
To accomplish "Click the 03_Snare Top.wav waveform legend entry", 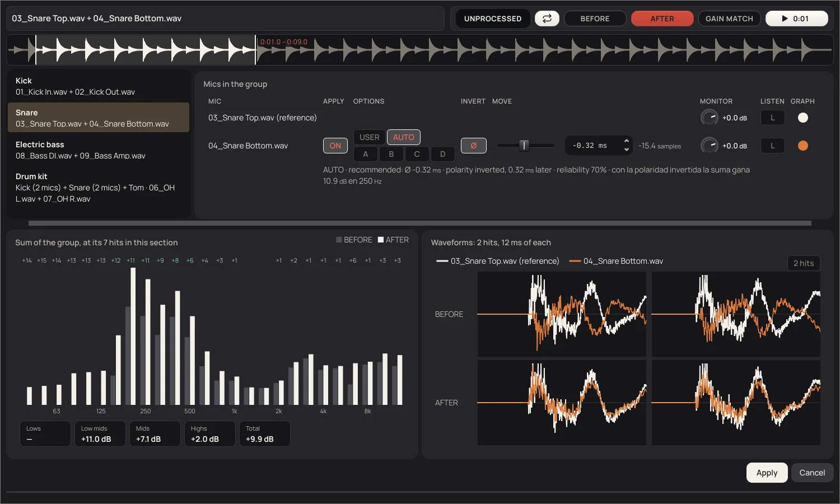I will tap(498, 261).
